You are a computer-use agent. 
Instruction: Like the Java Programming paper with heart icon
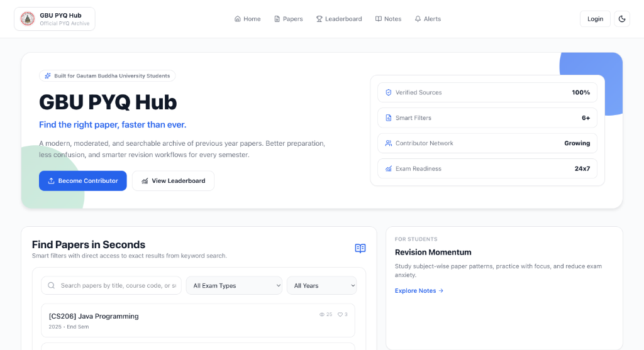click(x=340, y=315)
